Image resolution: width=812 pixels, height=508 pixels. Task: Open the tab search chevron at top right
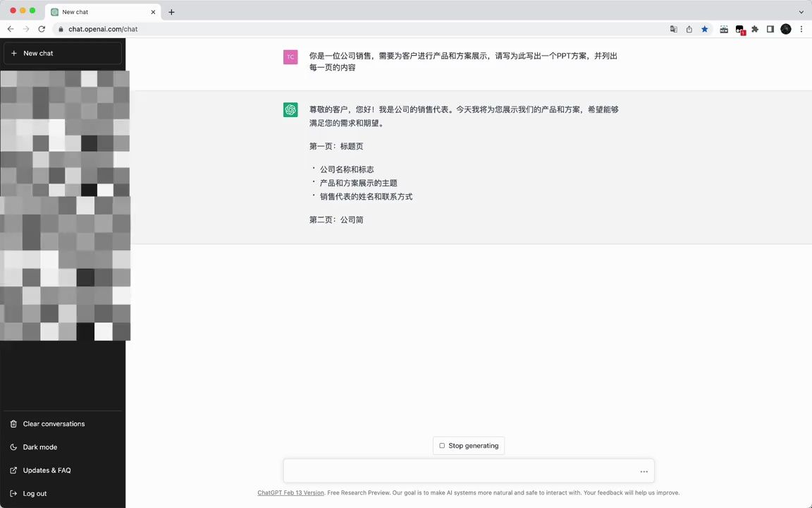[801, 11]
